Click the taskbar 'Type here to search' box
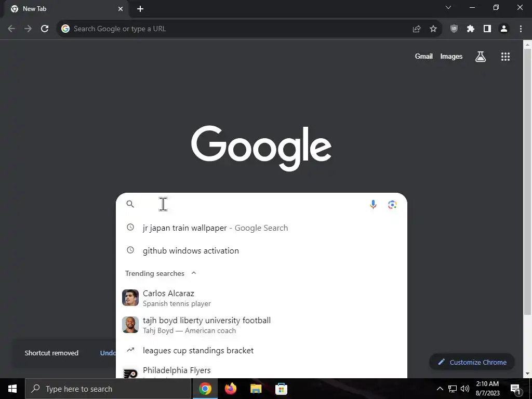The width and height of the screenshot is (532, 399). pos(108,389)
